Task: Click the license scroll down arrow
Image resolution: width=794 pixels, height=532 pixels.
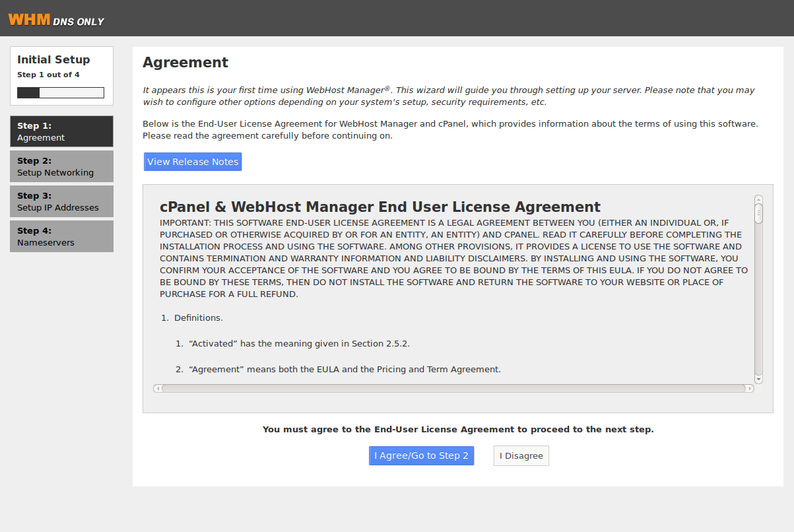Action: [x=758, y=380]
